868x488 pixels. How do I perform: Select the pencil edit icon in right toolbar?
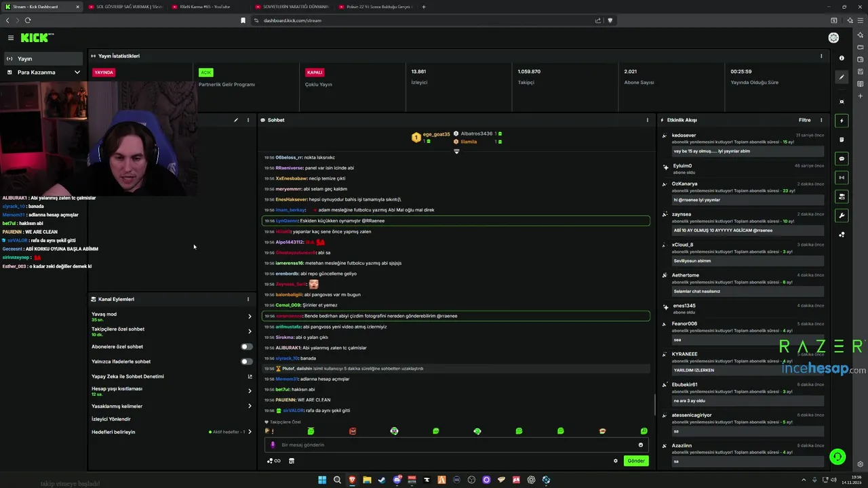pos(842,77)
